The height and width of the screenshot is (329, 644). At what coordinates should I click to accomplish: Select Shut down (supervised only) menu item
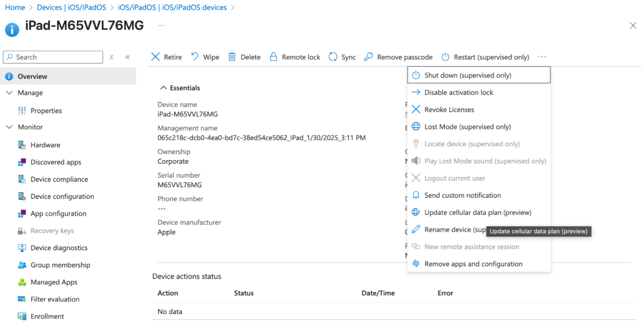click(468, 75)
